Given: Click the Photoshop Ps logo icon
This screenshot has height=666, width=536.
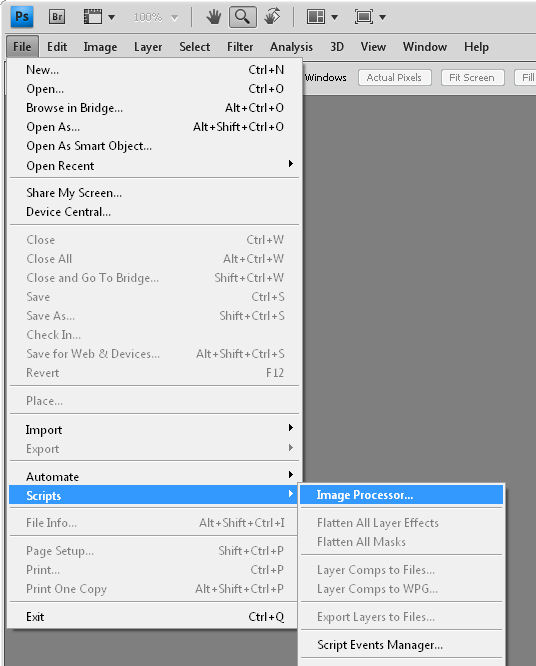Looking at the screenshot, I should click(x=22, y=17).
